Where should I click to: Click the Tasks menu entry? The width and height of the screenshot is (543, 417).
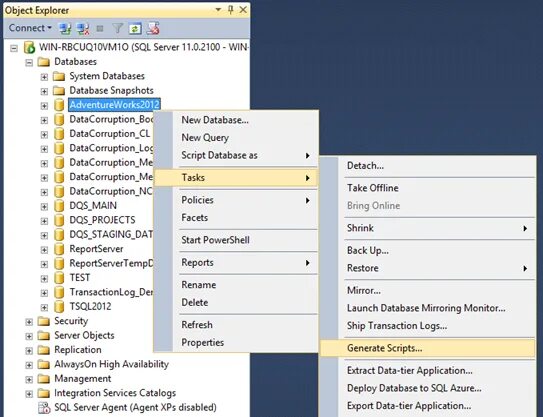(236, 178)
